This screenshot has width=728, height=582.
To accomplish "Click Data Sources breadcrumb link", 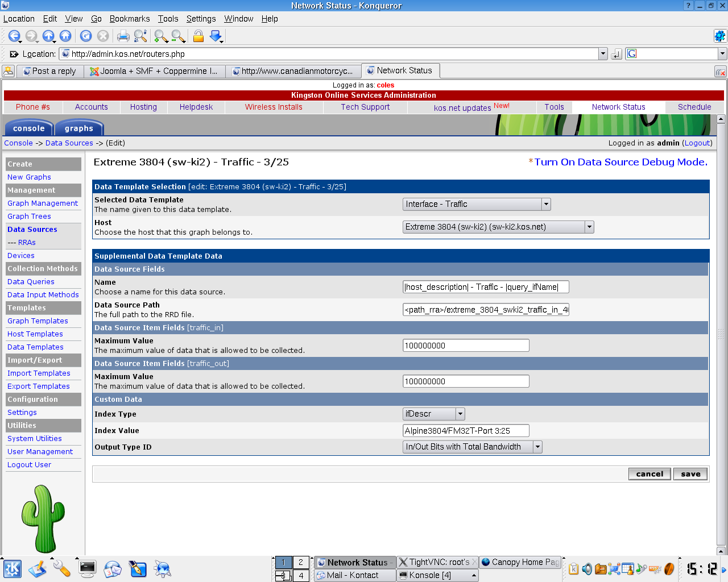I will [69, 143].
